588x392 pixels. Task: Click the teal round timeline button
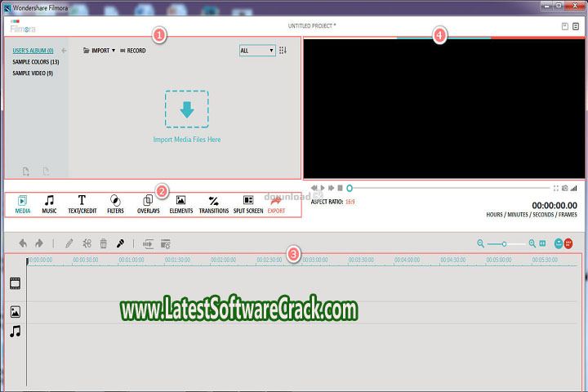click(x=559, y=243)
